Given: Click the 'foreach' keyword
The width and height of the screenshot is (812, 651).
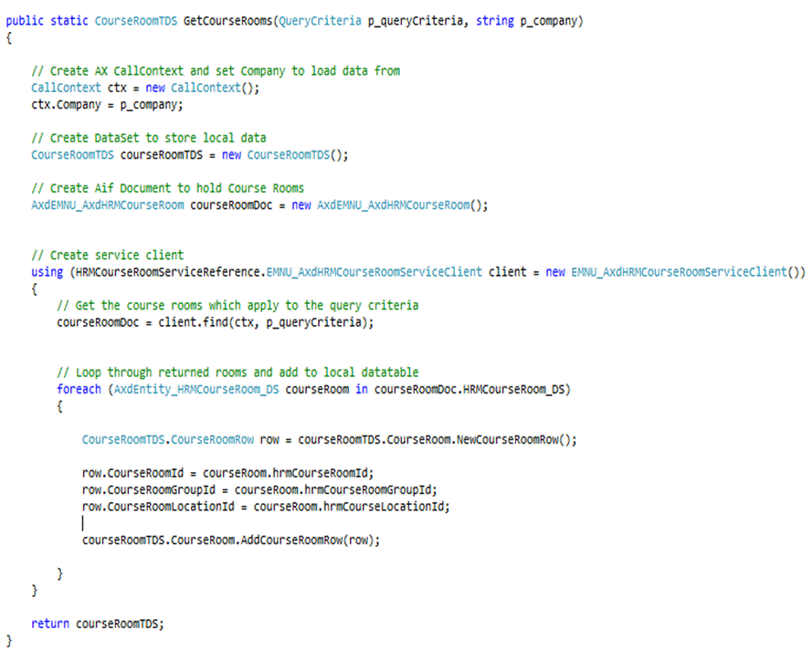Looking at the screenshot, I should (x=79, y=389).
